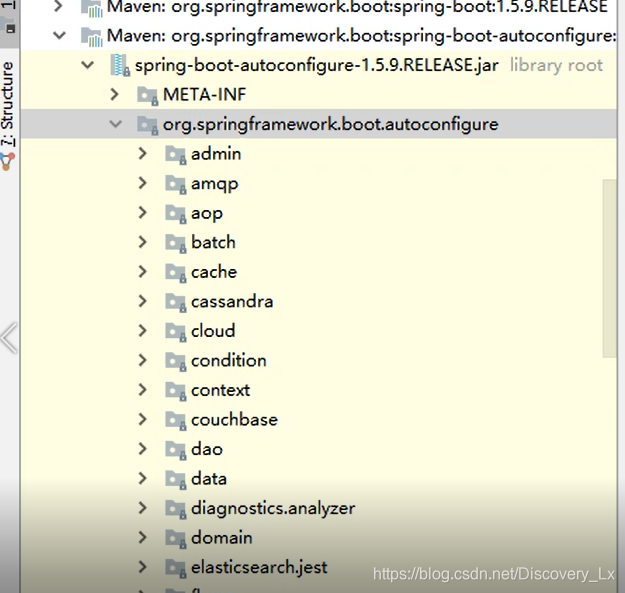The width and height of the screenshot is (625, 593).
Task: Expand the dao package arrow
Action: (143, 449)
